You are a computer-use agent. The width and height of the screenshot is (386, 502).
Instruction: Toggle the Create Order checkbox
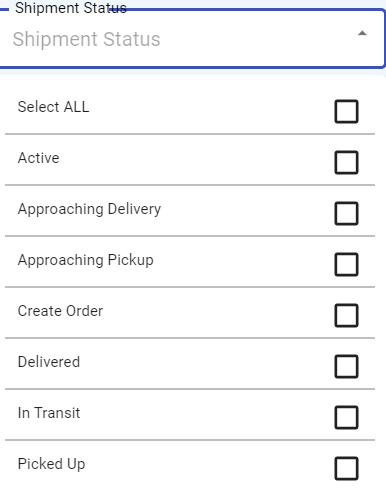point(346,315)
